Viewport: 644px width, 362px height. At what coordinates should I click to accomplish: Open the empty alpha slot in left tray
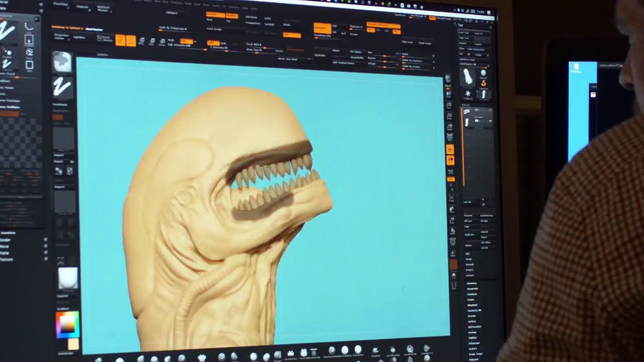pyautogui.click(x=64, y=138)
